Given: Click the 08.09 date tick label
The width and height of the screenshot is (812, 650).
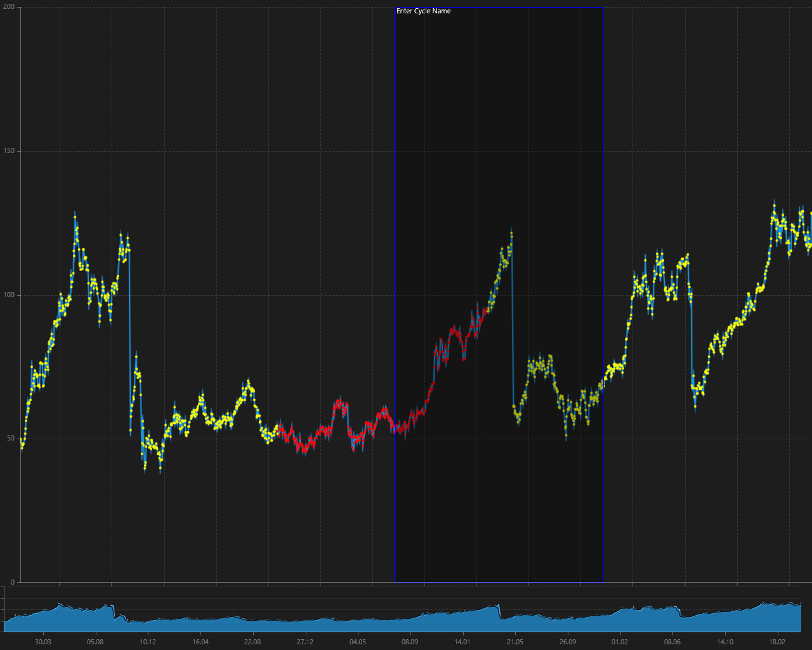Looking at the screenshot, I should (410, 642).
